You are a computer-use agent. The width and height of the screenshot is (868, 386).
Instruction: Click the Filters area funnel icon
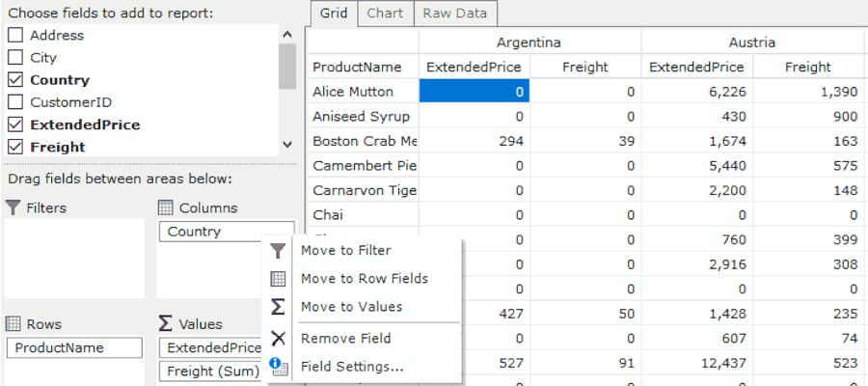coord(14,208)
